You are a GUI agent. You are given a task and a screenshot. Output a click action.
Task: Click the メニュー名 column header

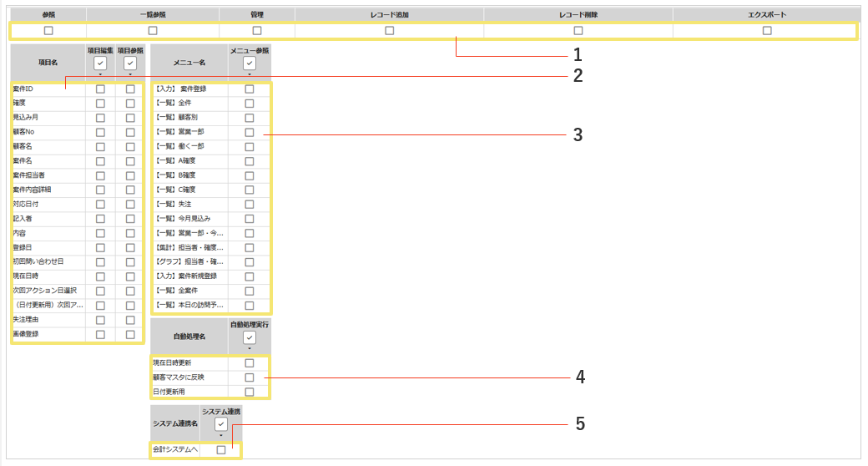(189, 63)
